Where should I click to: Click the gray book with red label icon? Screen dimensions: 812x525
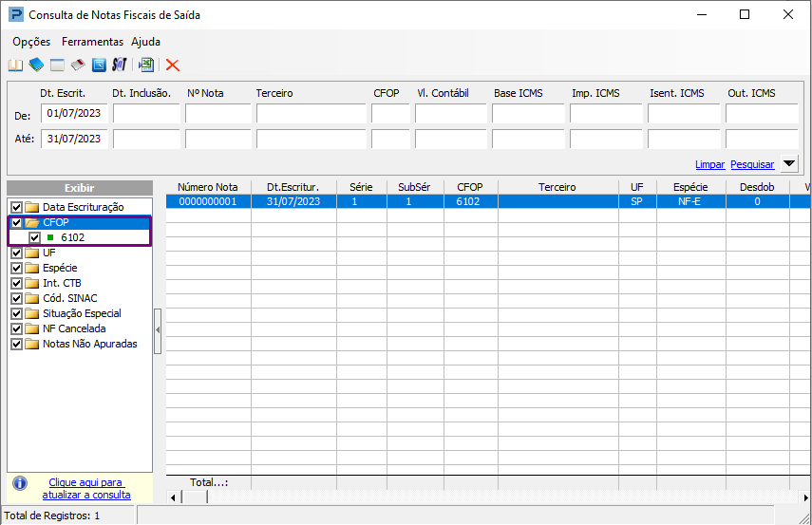point(78,65)
